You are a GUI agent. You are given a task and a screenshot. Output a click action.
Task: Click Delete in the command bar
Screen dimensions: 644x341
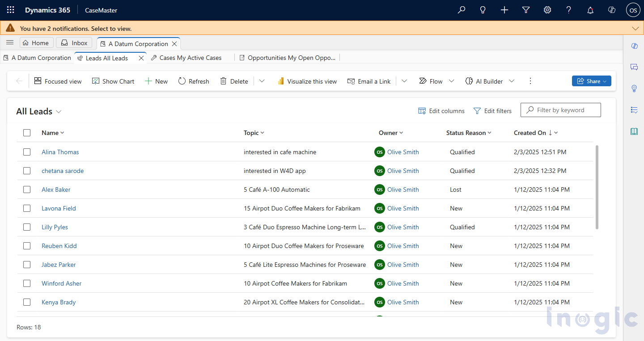pos(234,81)
